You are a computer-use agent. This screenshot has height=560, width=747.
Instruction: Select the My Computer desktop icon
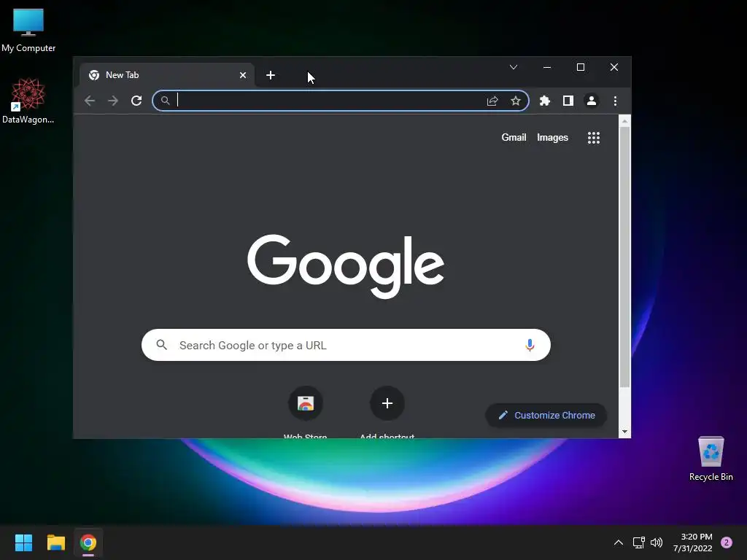pos(28,31)
